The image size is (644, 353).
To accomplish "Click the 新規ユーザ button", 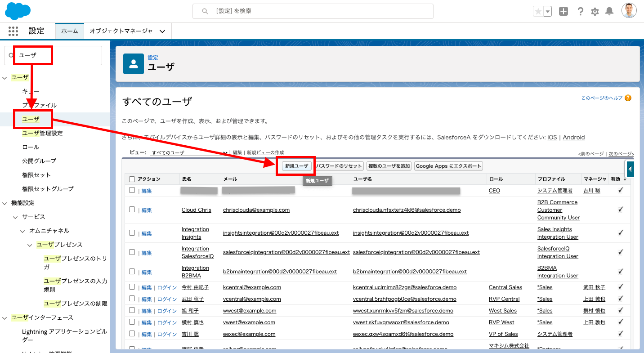I will pos(297,166).
